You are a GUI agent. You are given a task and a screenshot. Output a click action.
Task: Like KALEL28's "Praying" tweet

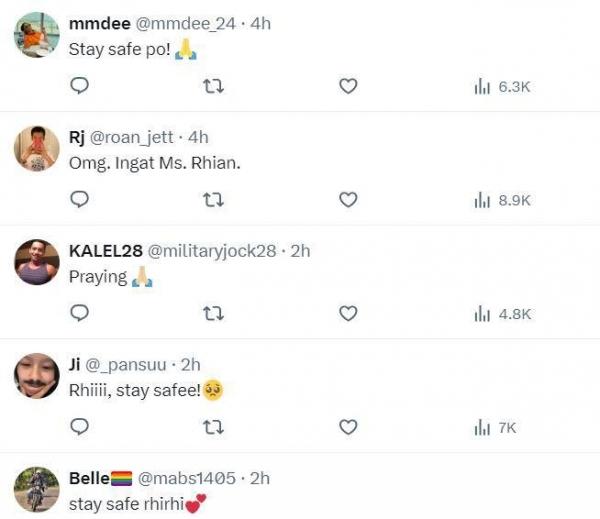[x=348, y=314]
